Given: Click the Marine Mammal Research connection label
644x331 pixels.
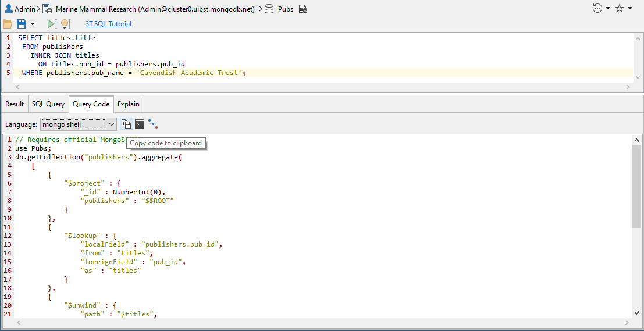Looking at the screenshot, I should (x=155, y=9).
